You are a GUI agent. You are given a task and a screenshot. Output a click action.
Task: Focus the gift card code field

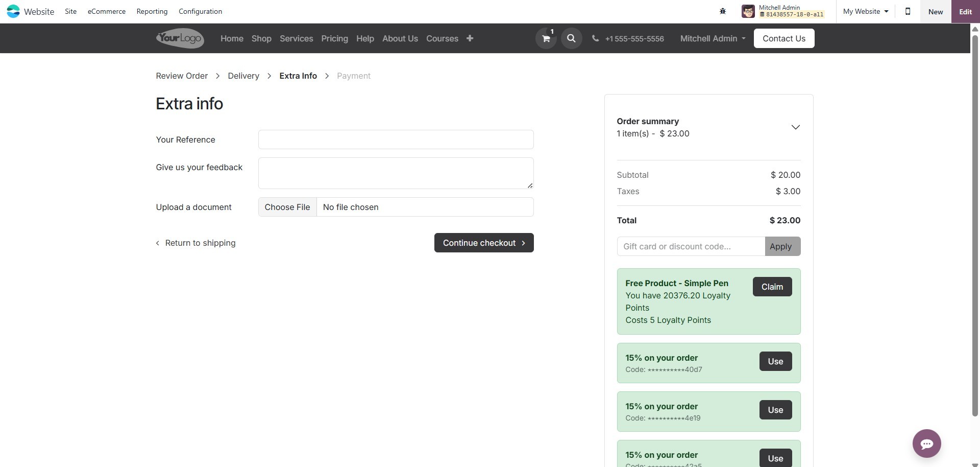coord(691,246)
